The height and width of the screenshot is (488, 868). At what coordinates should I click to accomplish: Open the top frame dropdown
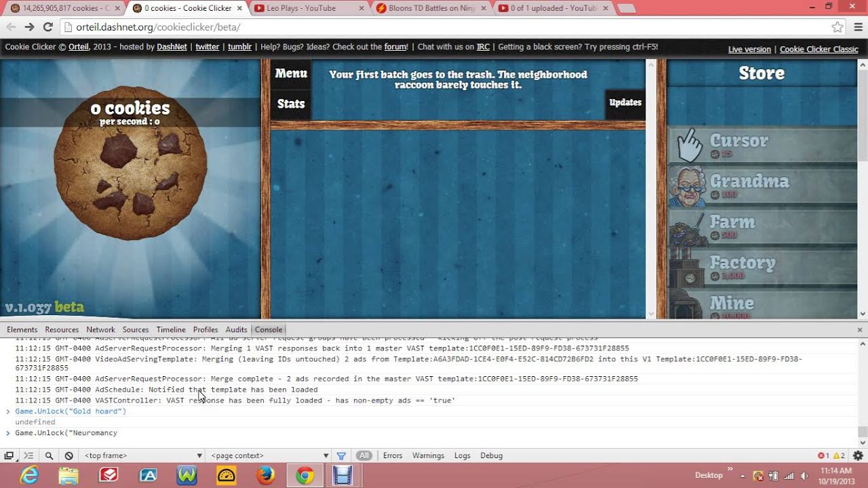pyautogui.click(x=143, y=455)
